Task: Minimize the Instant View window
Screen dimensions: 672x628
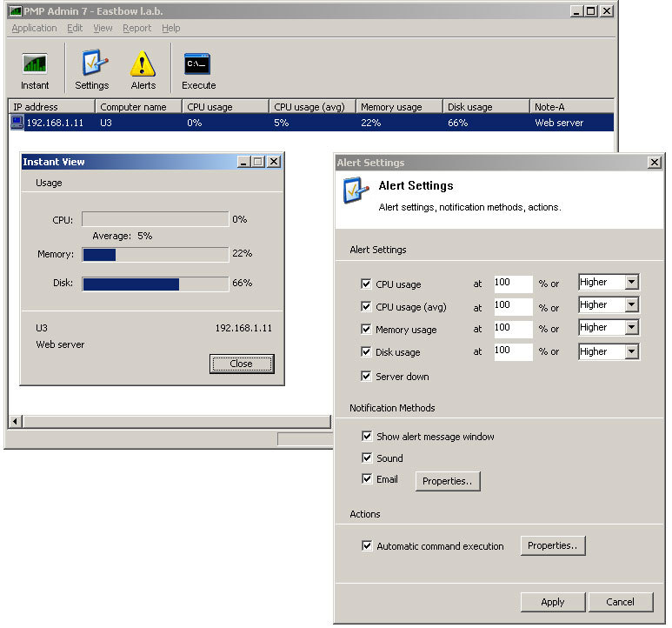Action: tap(244, 162)
